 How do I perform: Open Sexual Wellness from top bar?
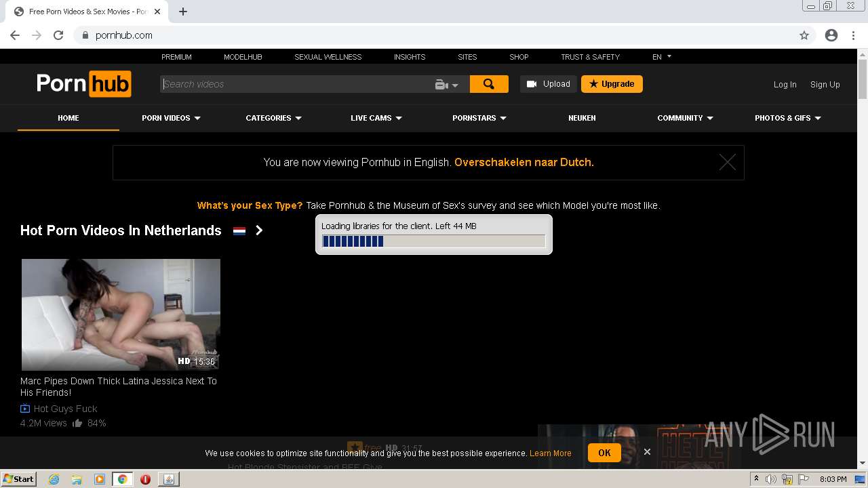coord(328,57)
